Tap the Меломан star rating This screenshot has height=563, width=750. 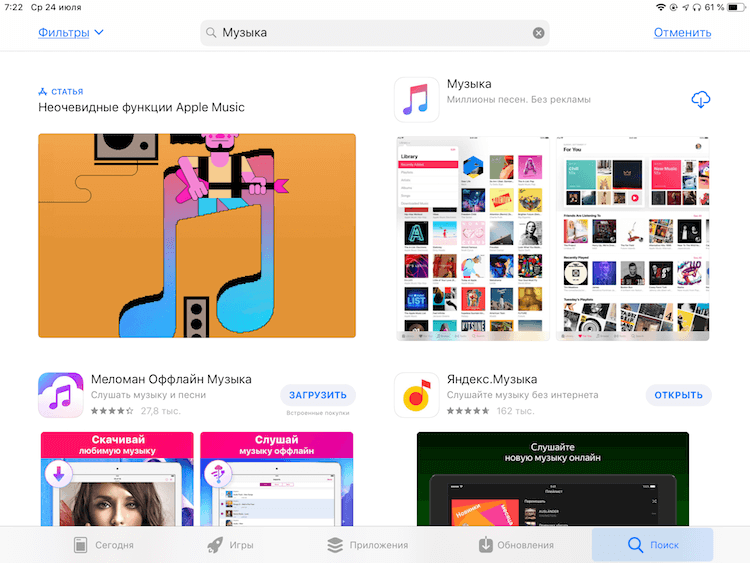pos(112,411)
